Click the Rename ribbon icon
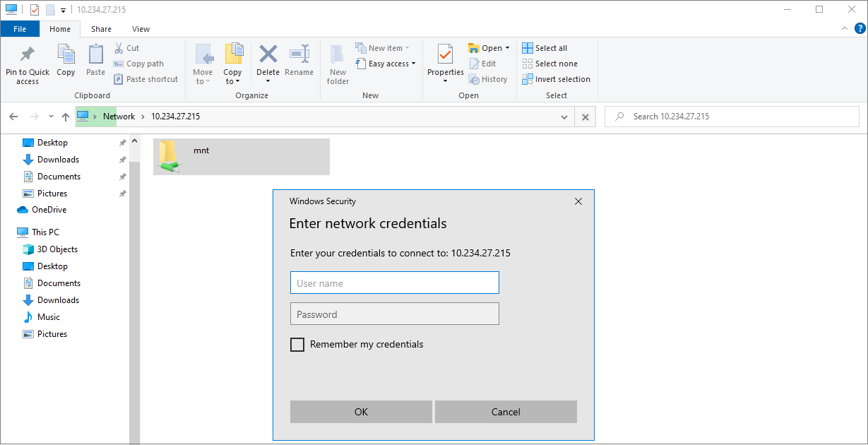868x445 pixels. pyautogui.click(x=299, y=54)
